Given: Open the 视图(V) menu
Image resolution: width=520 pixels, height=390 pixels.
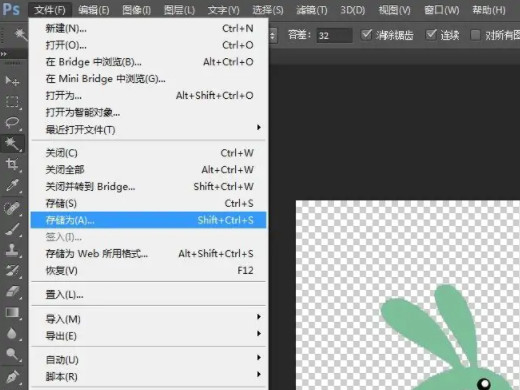Looking at the screenshot, I should pos(394,10).
